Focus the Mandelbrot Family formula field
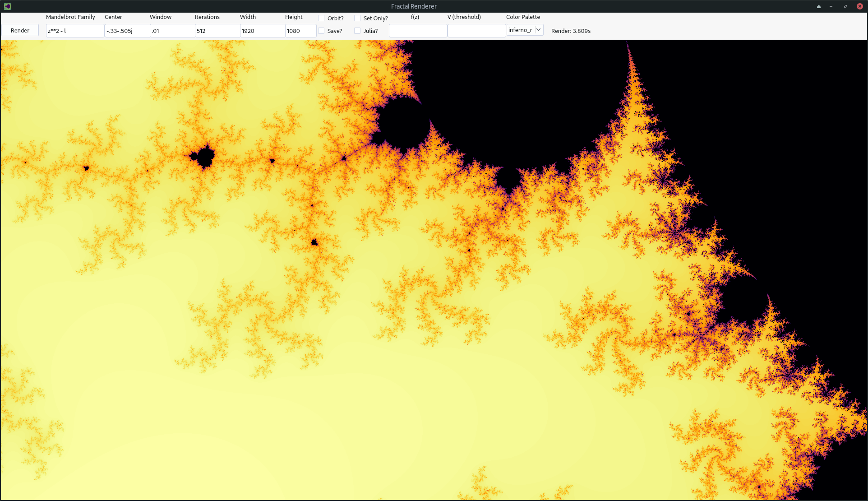 coord(75,31)
